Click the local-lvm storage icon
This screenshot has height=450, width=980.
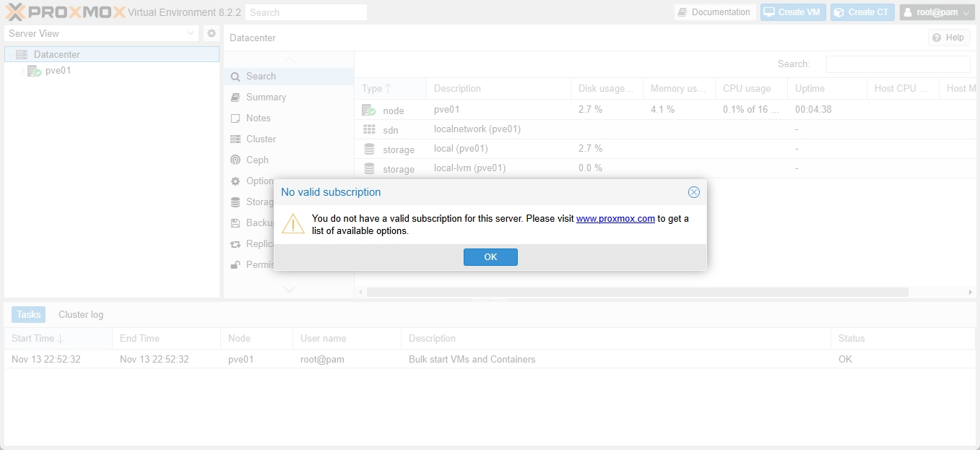pos(369,168)
